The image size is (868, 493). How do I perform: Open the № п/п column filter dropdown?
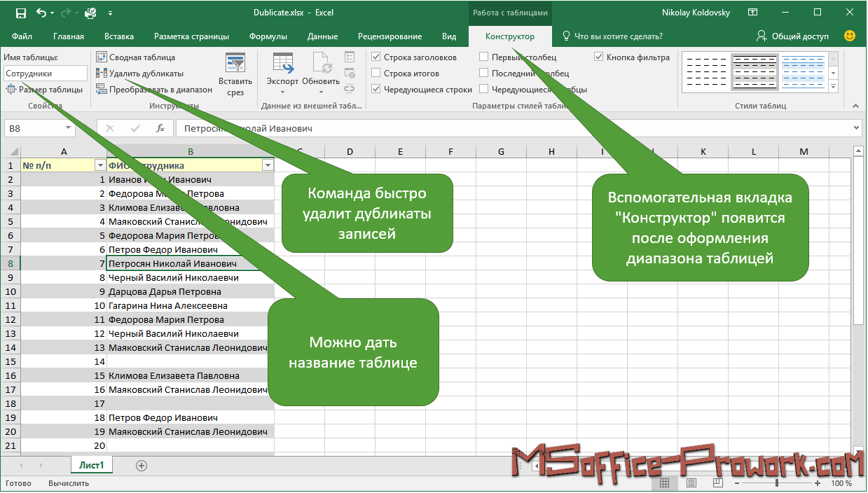point(99,166)
